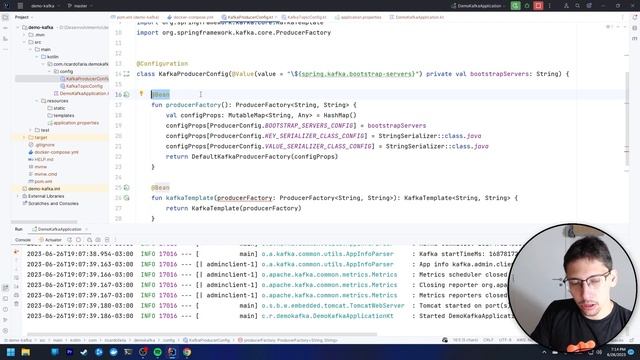Viewport: 640px width, 360px height.
Task: Click bean gutter icon on line 25
Action: pos(127,188)
